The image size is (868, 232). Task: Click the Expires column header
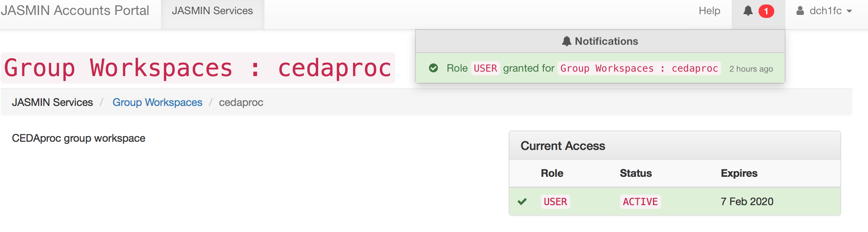[x=739, y=173]
